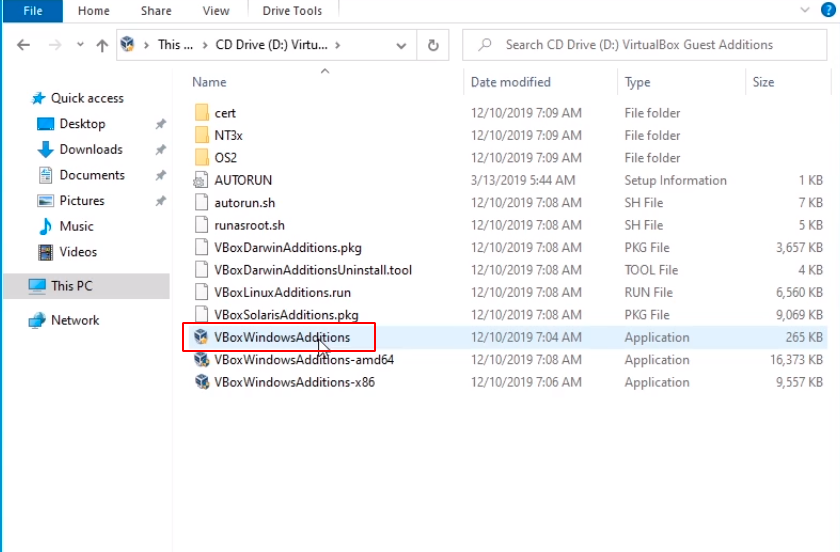Go back using the back arrow
The image size is (840, 552).
click(23, 45)
